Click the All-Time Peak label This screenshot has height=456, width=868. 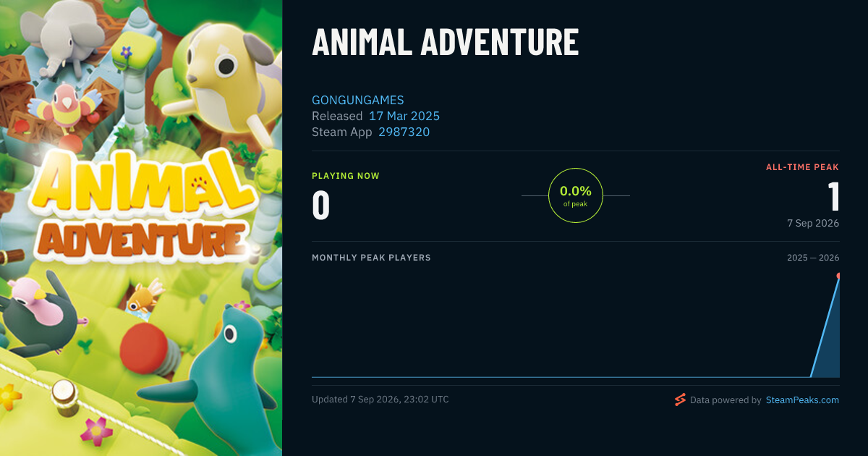(802, 167)
